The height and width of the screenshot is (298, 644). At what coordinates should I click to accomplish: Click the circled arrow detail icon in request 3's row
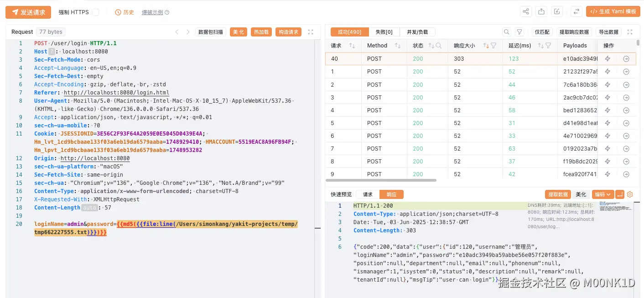click(x=626, y=97)
